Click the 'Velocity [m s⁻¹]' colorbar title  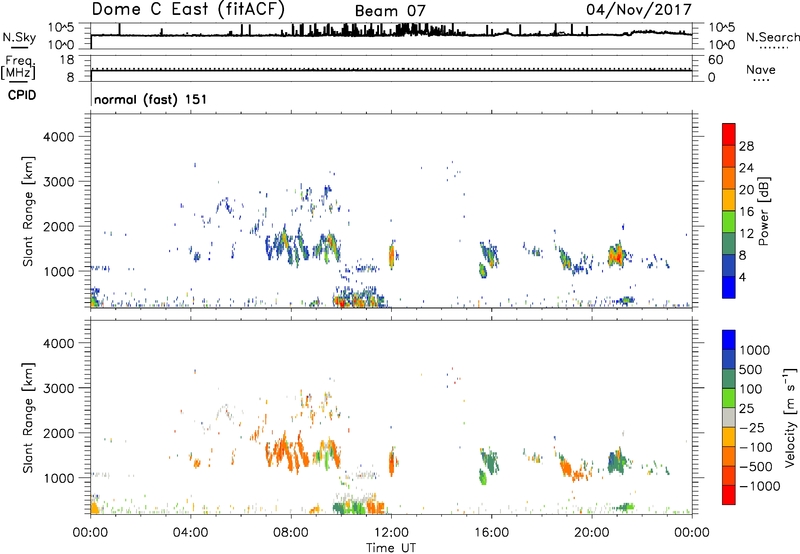point(790,418)
